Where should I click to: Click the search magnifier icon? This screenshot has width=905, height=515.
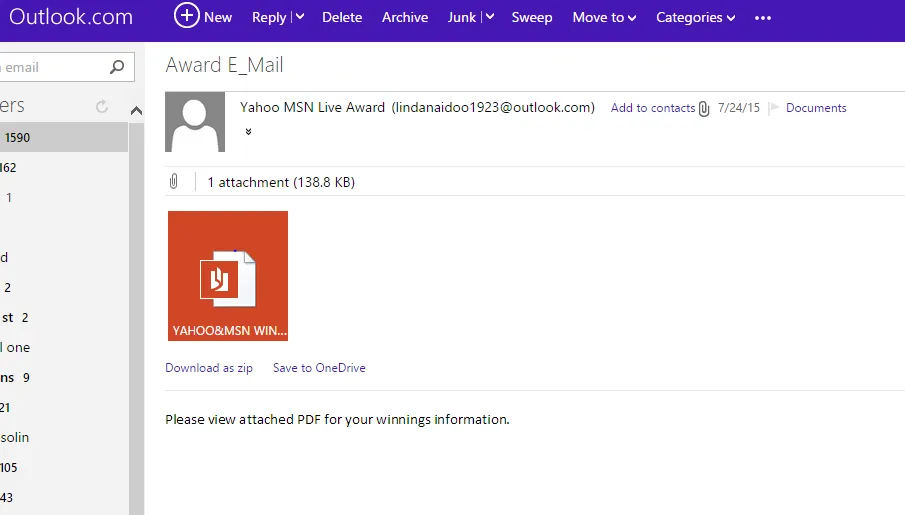(117, 68)
